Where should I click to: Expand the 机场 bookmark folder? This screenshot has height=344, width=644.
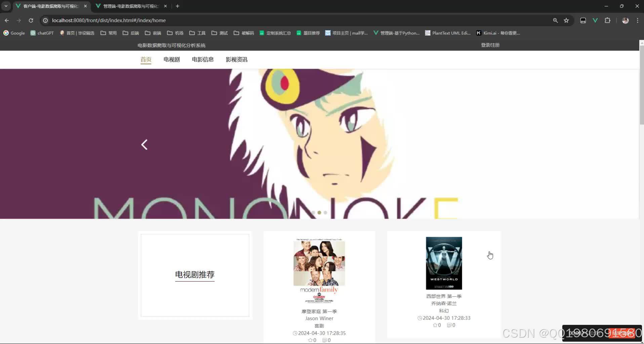tap(175, 33)
